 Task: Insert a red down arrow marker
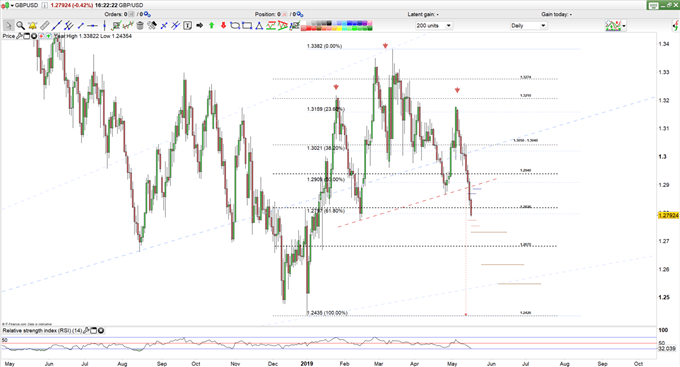[x=223, y=26]
